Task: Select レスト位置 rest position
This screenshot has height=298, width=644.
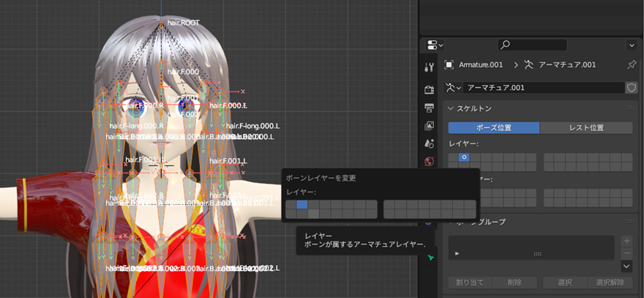Action: tap(586, 128)
